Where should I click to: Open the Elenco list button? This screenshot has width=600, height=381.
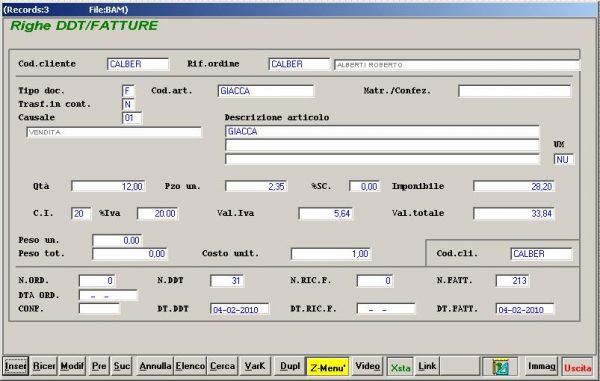[190, 366]
